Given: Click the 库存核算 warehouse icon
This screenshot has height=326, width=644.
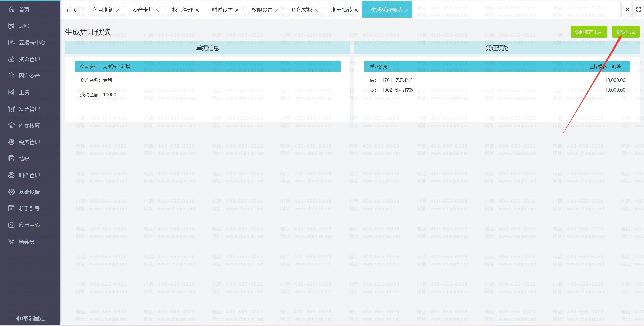Looking at the screenshot, I should (x=11, y=125).
